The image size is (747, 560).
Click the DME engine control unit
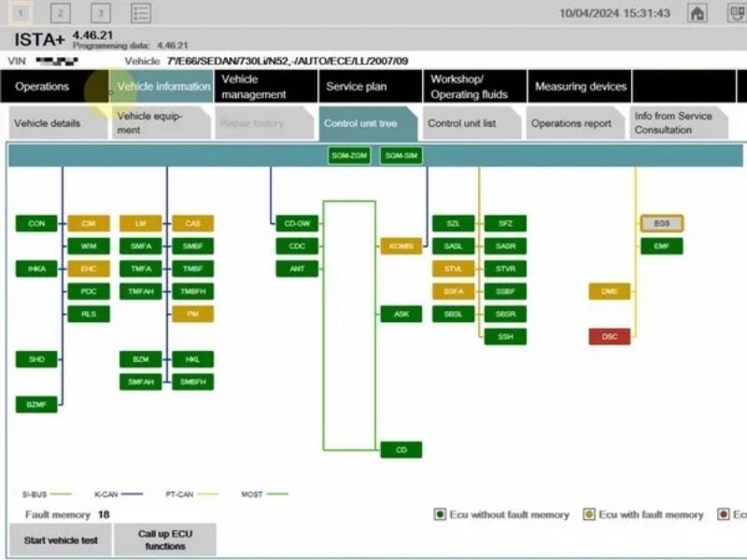[609, 291]
